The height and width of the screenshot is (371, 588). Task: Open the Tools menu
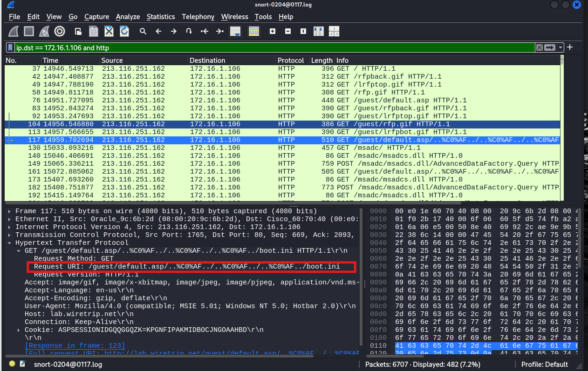263,17
